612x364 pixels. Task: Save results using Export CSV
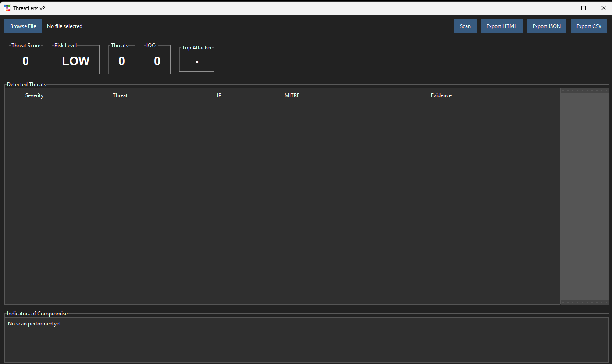tap(589, 26)
